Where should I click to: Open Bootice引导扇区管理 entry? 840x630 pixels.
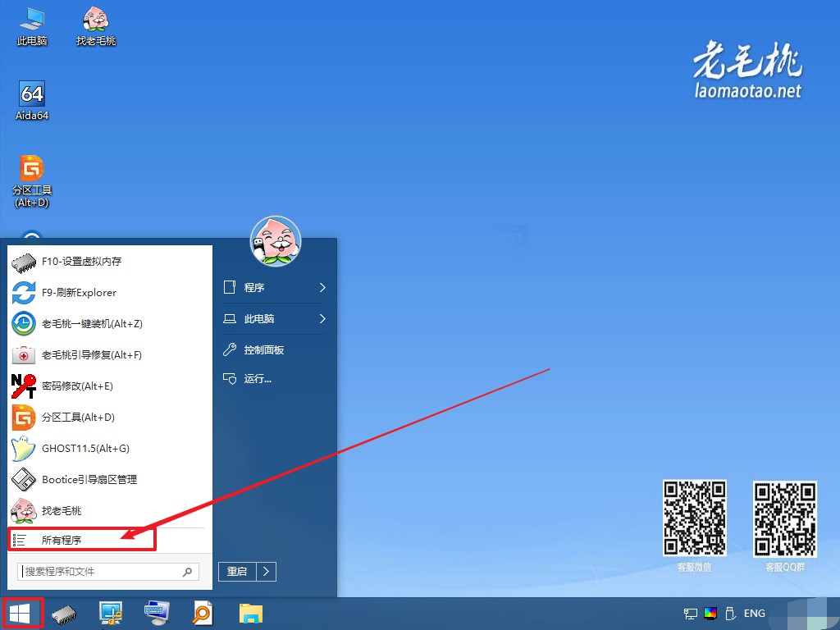(x=110, y=479)
